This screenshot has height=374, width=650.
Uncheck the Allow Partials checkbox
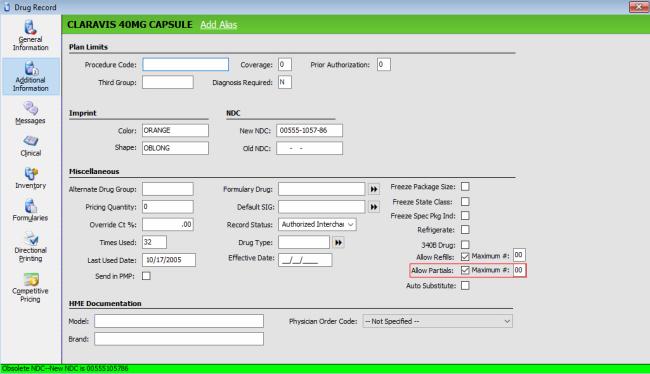(x=465, y=270)
